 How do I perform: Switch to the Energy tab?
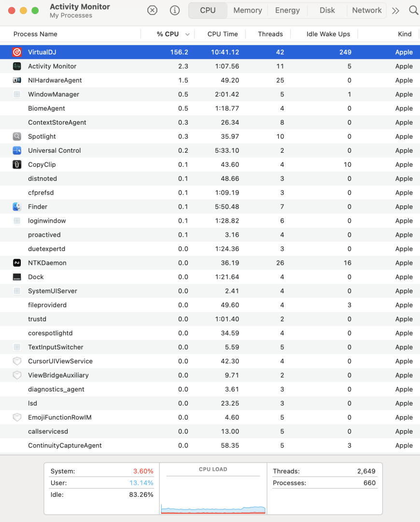click(x=287, y=10)
